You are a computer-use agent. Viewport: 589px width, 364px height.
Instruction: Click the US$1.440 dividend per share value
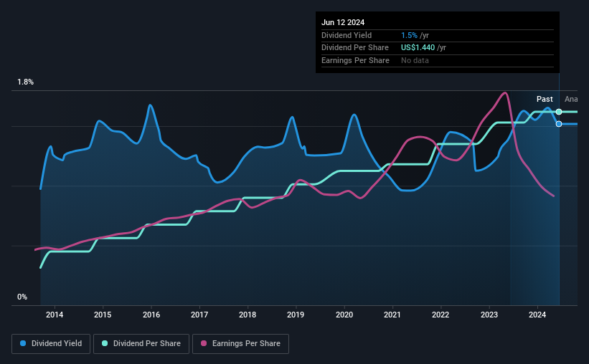pos(418,48)
